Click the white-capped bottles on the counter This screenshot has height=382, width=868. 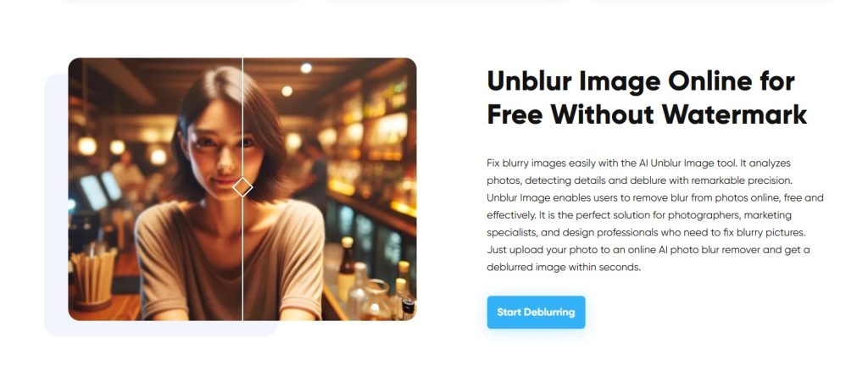[376, 281]
